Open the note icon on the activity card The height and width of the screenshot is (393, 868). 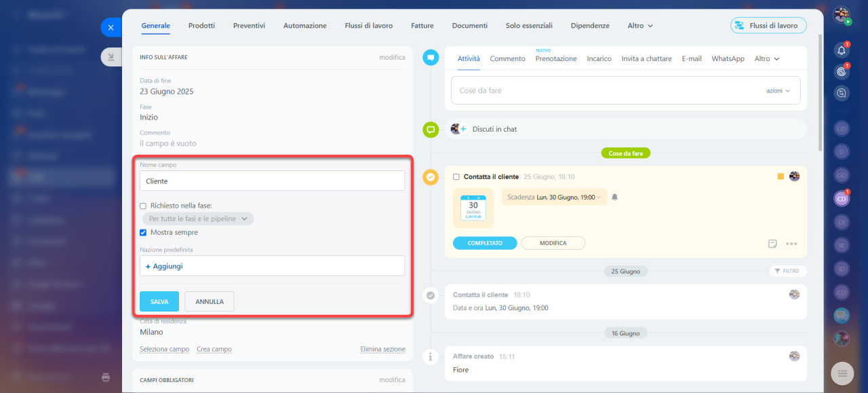click(772, 244)
